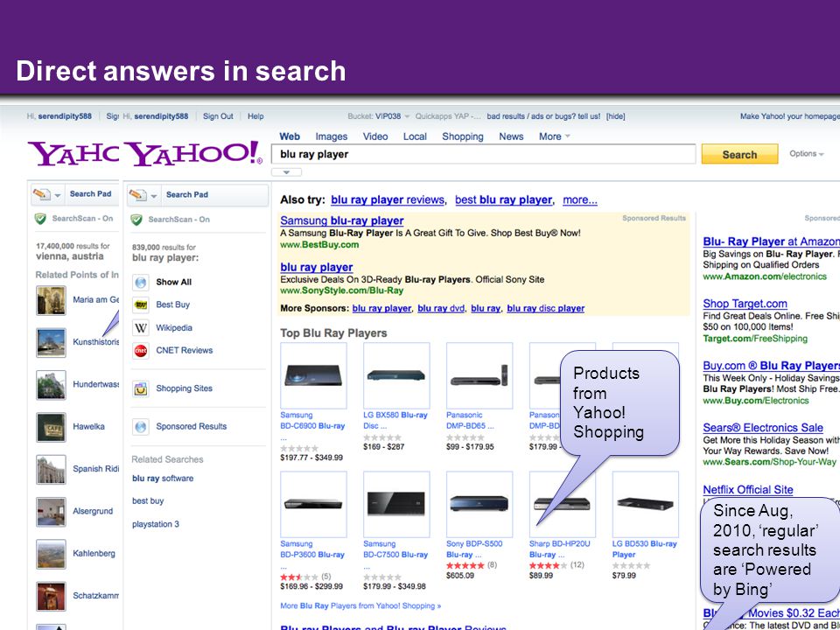Open Panasonic DMP-BD65 product image

[479, 375]
